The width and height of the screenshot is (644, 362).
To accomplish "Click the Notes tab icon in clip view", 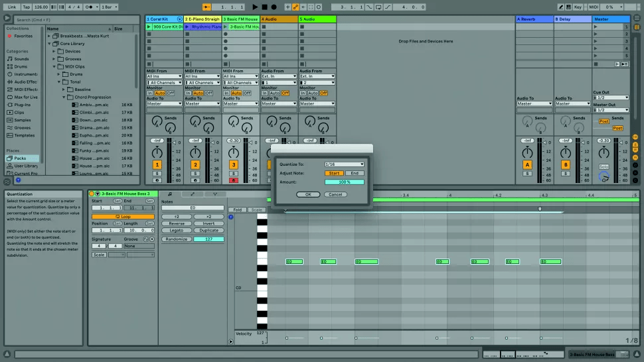I will 171,194.
